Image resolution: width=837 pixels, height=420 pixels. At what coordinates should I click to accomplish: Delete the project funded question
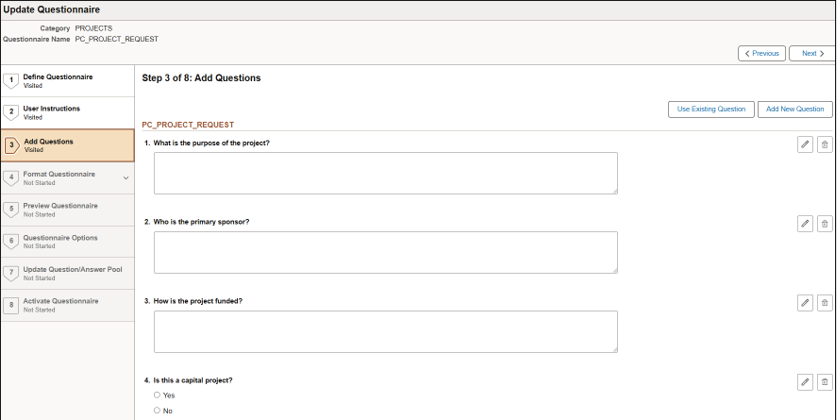point(824,302)
